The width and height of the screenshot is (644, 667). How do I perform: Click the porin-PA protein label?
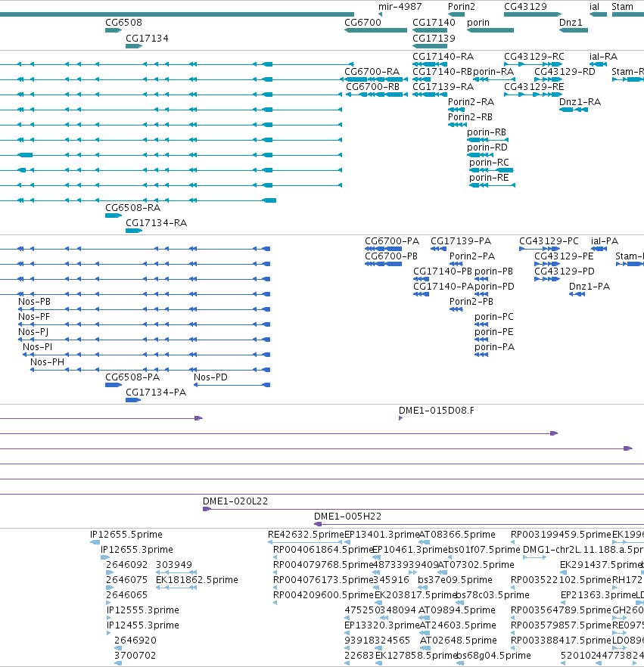click(x=495, y=347)
